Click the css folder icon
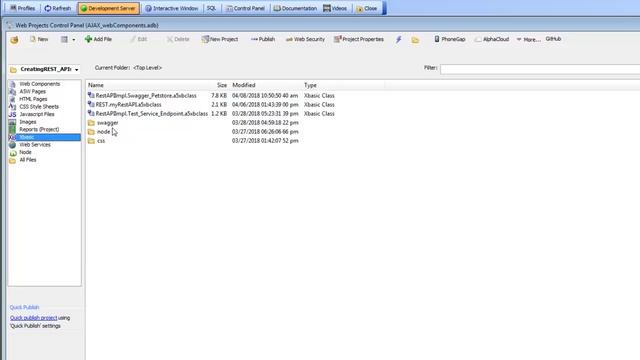 pos(91,140)
